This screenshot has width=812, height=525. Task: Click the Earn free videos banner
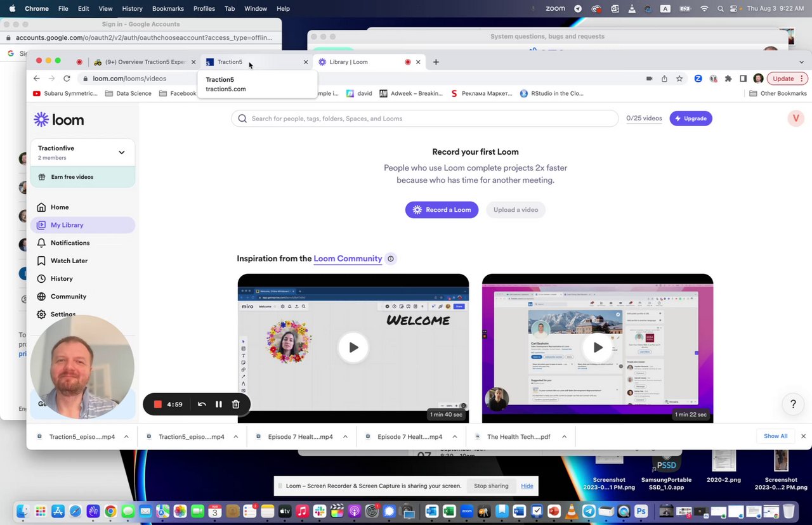click(x=82, y=177)
